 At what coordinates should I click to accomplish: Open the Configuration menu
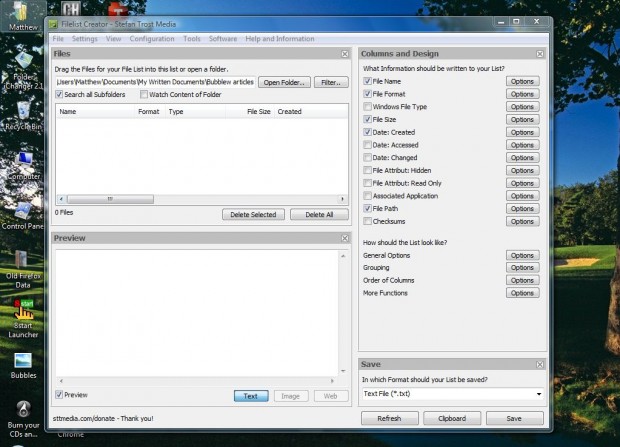[151, 38]
